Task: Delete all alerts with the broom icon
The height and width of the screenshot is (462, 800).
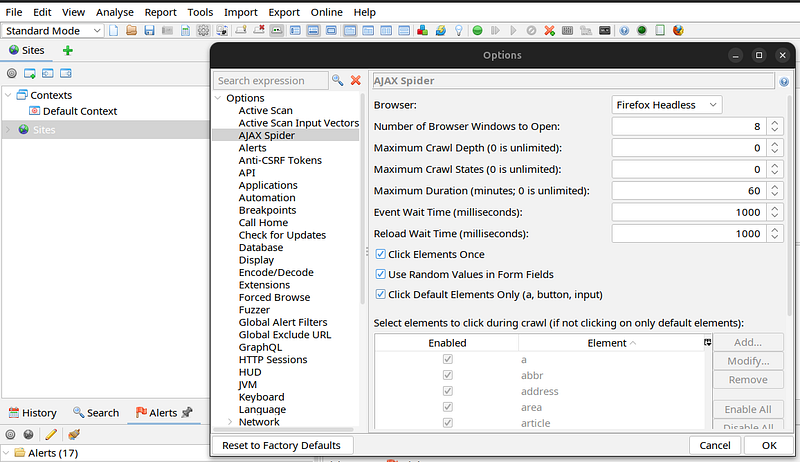Action: point(74,434)
